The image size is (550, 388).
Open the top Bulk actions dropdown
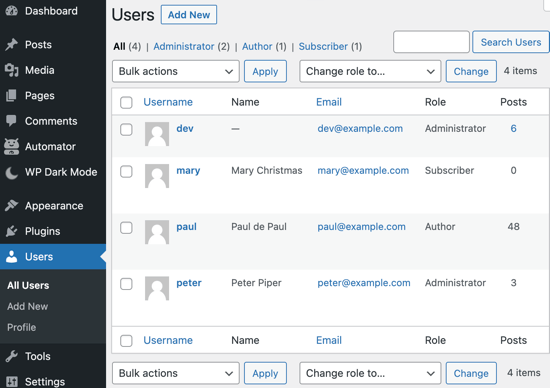pos(176,71)
